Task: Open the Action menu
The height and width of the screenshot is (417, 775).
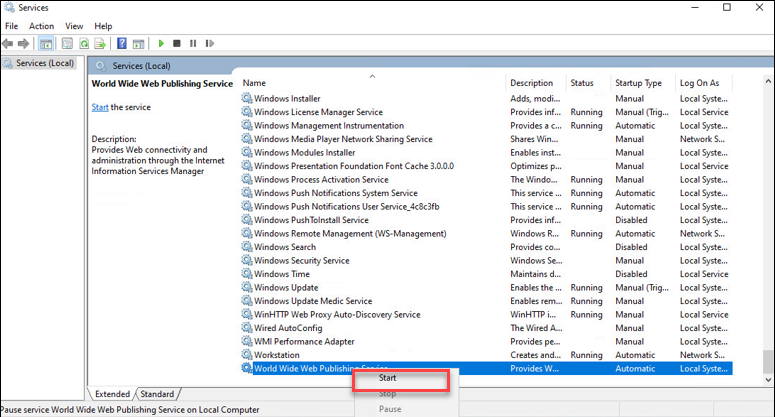Action: pyautogui.click(x=42, y=26)
